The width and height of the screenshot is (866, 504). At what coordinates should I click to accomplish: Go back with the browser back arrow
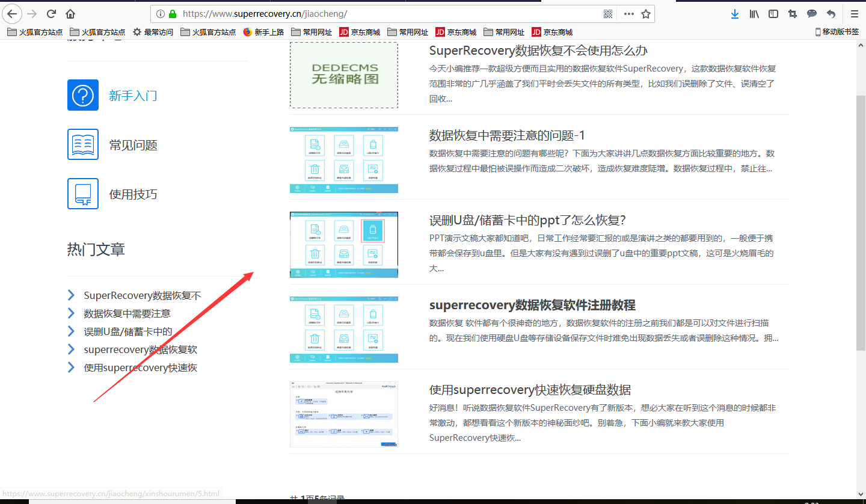[x=12, y=13]
